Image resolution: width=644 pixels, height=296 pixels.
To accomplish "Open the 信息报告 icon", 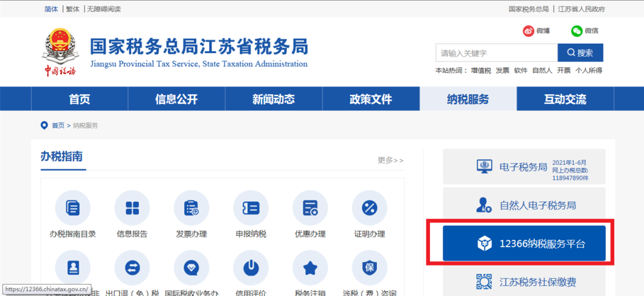I will click(132, 208).
